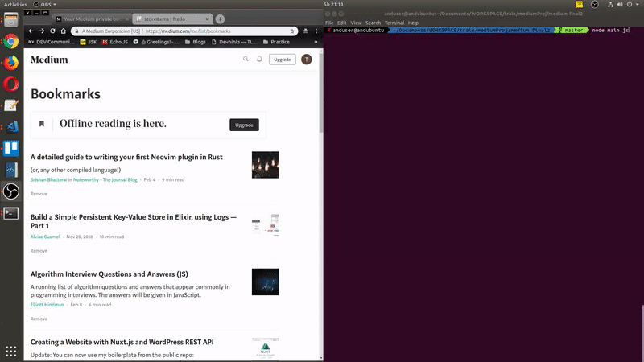The height and width of the screenshot is (362, 644).
Task: Click the extension icon beside address bar
Action: pyautogui.click(x=305, y=31)
